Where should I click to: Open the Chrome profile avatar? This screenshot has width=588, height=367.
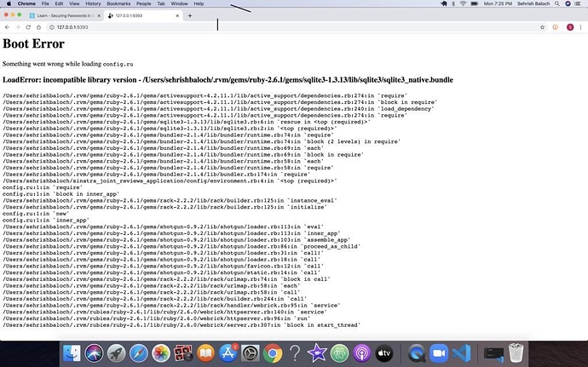570,27
